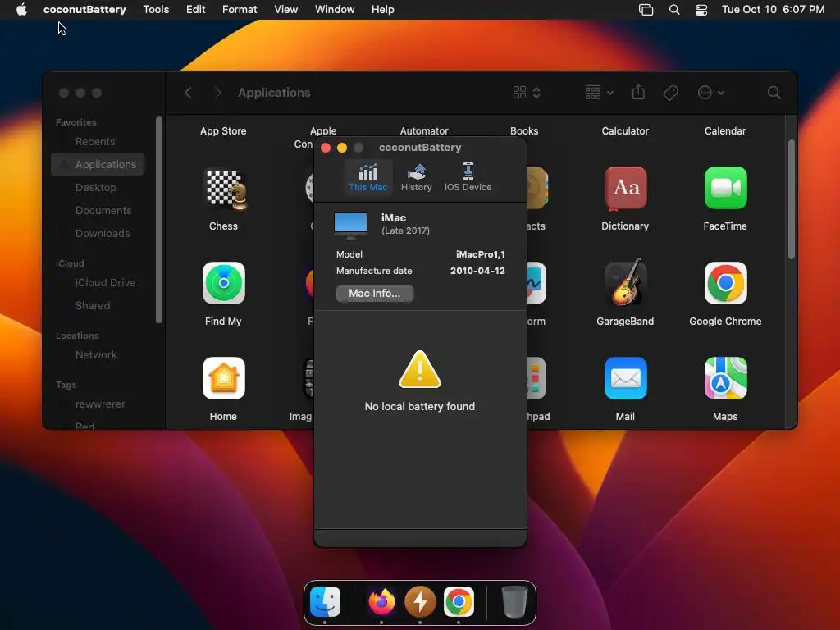The height and width of the screenshot is (630, 840).
Task: Open the Help menu
Action: tap(382, 10)
